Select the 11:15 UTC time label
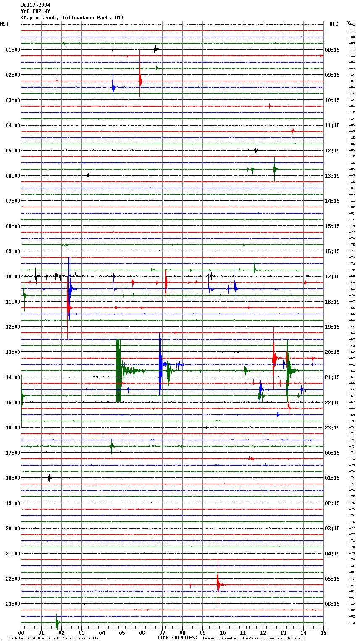 point(332,126)
